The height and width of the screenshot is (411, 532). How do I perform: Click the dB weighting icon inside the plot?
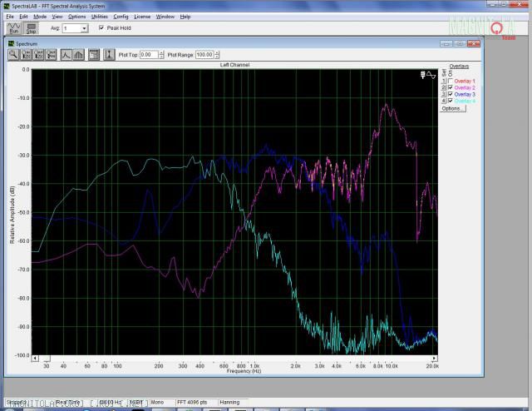(423, 75)
